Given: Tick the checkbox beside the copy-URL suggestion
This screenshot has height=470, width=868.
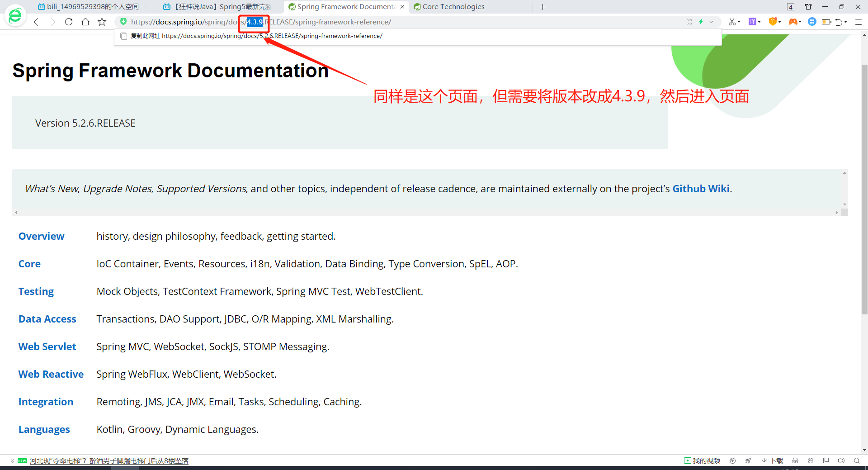Looking at the screenshot, I should pos(124,36).
